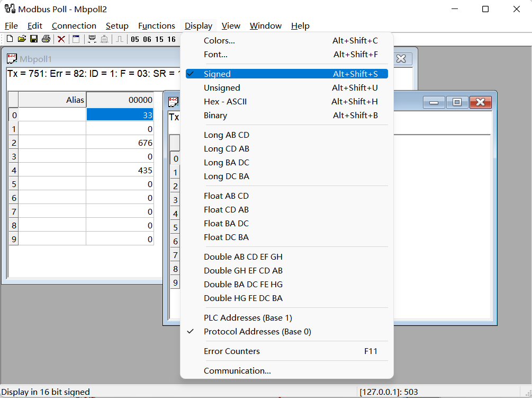Select the checked Signed display option
This screenshot has width=532, height=398.
pyautogui.click(x=287, y=74)
